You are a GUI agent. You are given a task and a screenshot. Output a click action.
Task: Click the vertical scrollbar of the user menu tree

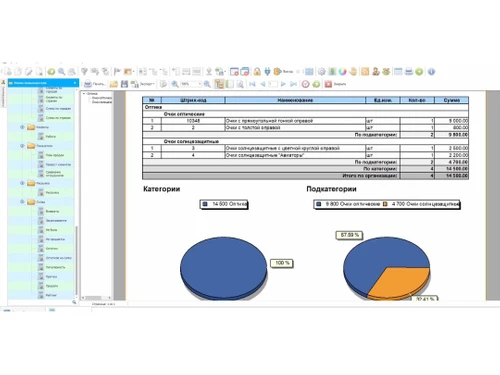pyautogui.click(x=77, y=260)
